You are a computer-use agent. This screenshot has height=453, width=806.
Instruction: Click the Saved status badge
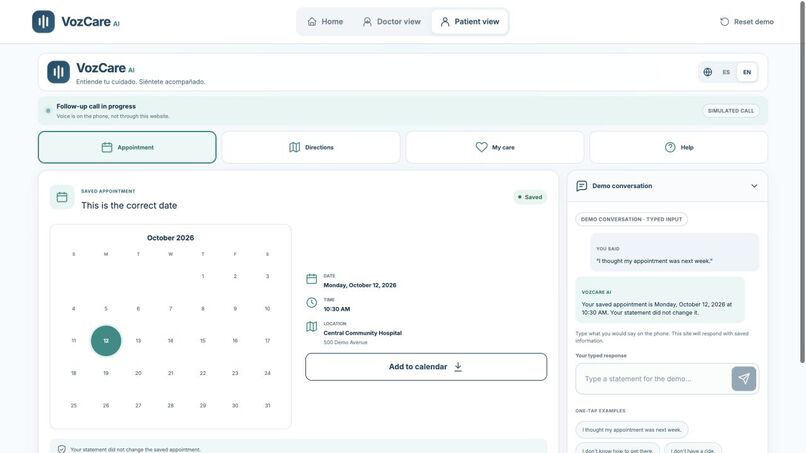pyautogui.click(x=530, y=197)
